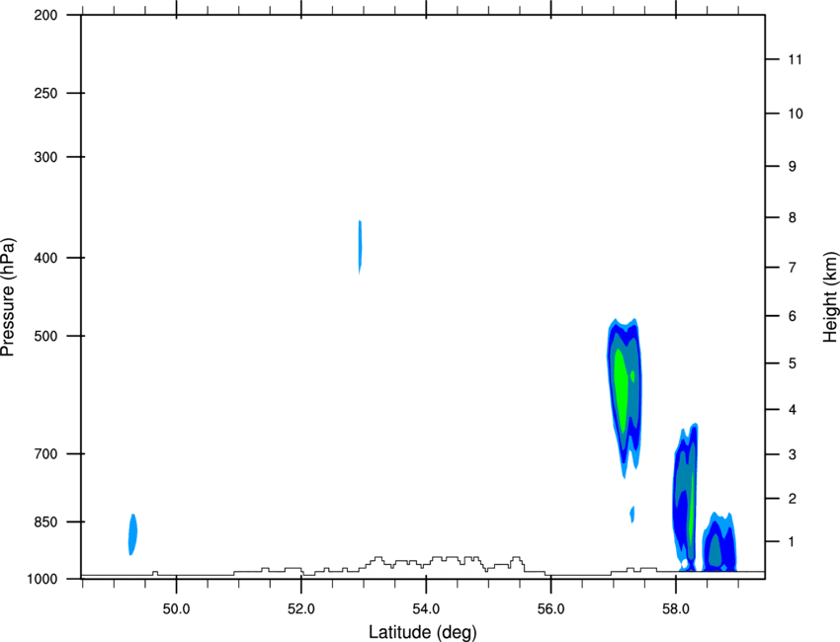The width and height of the screenshot is (840, 642).
Task: Click the 400 pressure tick label
Action: point(45,258)
